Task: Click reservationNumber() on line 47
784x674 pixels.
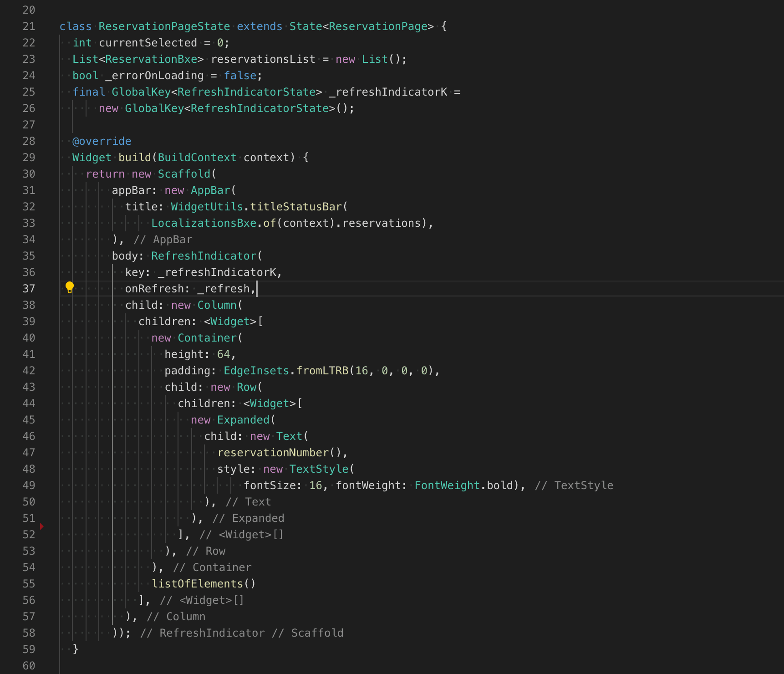Action: tap(279, 452)
